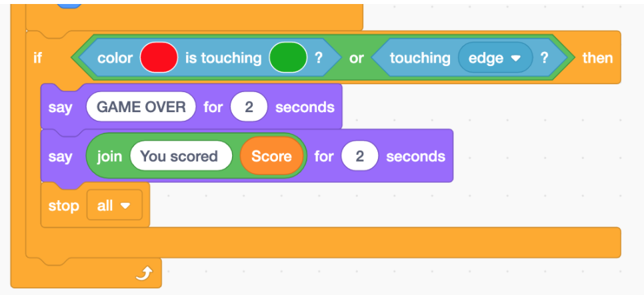Click the 'if' label of the if-then block
The height and width of the screenshot is (295, 644).
tap(37, 58)
